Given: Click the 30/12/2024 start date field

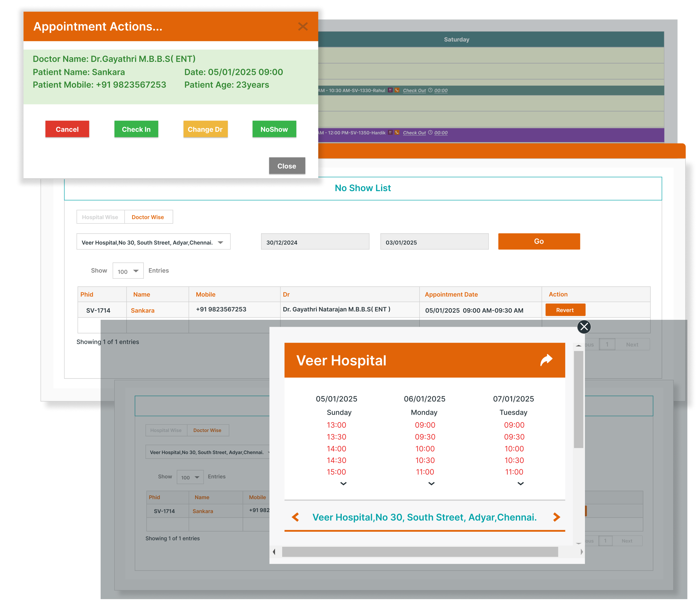Looking at the screenshot, I should (315, 242).
